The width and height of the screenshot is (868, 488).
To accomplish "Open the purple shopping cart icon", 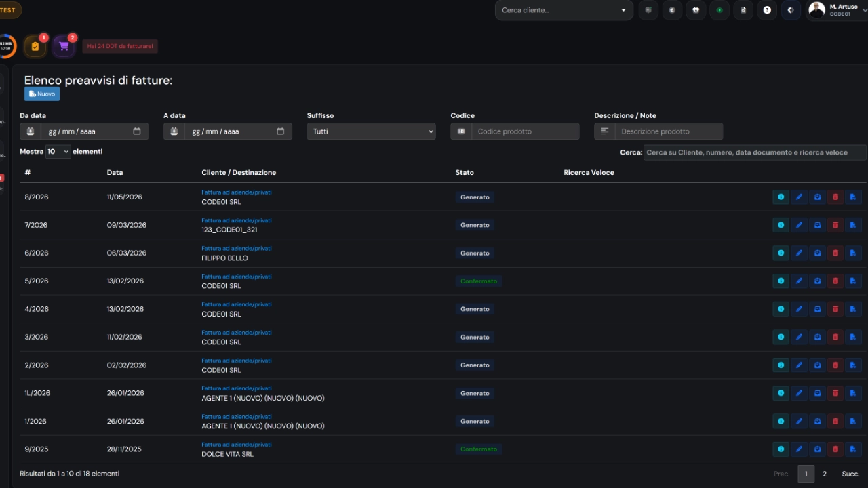I will click(x=64, y=46).
